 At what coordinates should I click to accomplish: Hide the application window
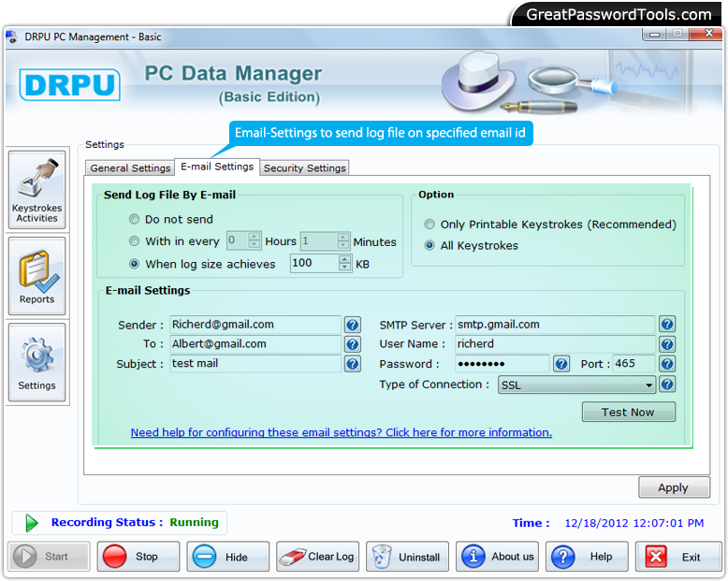228,557
